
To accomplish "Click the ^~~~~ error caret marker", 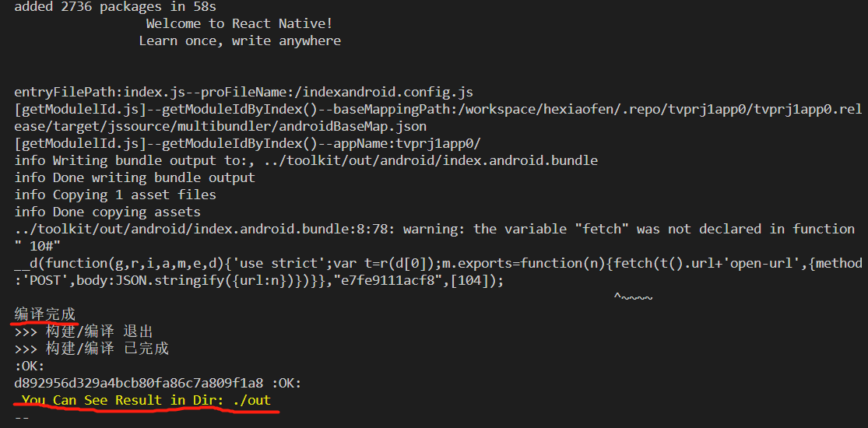I will pyautogui.click(x=633, y=297).
